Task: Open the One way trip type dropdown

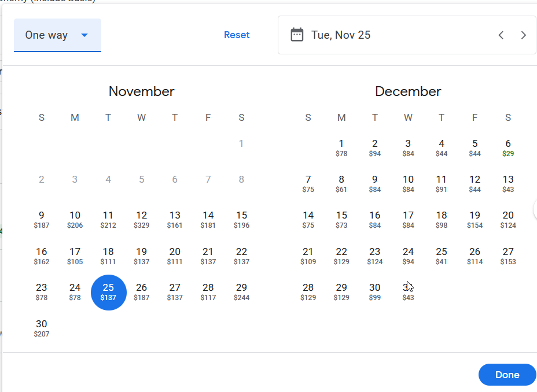Action: (x=57, y=35)
